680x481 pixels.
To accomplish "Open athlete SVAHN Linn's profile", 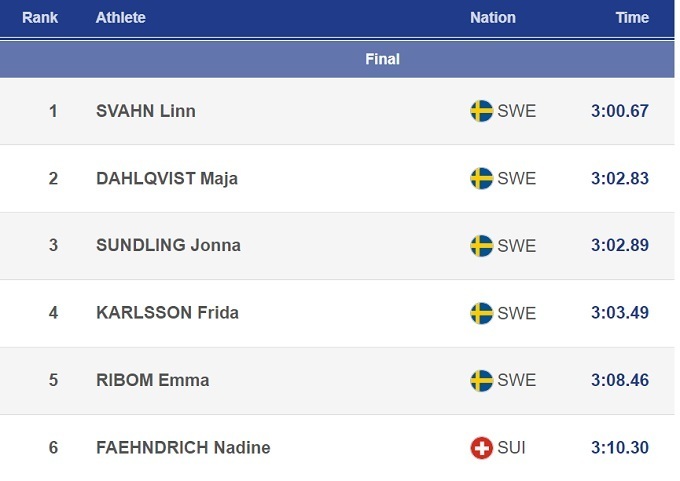I will (x=146, y=111).
